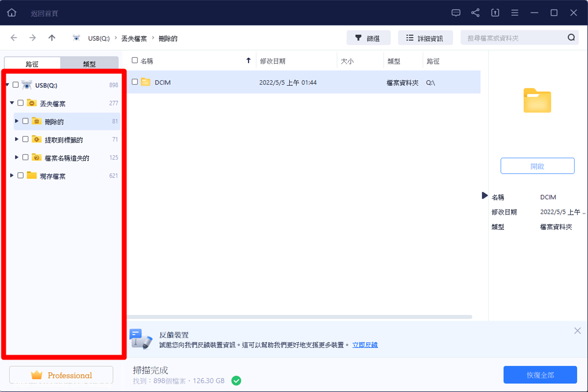Check the DCIM row checkbox

click(x=135, y=82)
